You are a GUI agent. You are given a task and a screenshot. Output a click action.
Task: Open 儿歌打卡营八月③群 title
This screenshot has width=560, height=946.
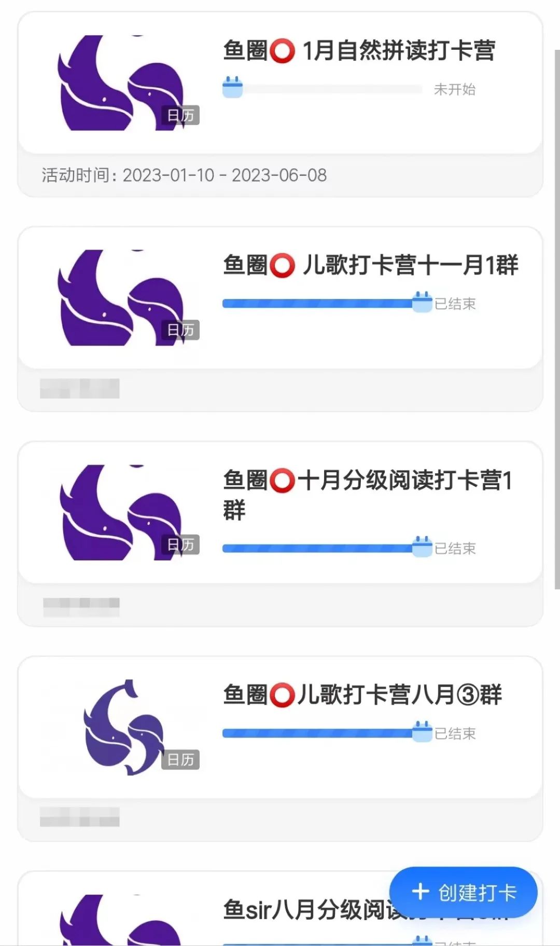(x=362, y=695)
